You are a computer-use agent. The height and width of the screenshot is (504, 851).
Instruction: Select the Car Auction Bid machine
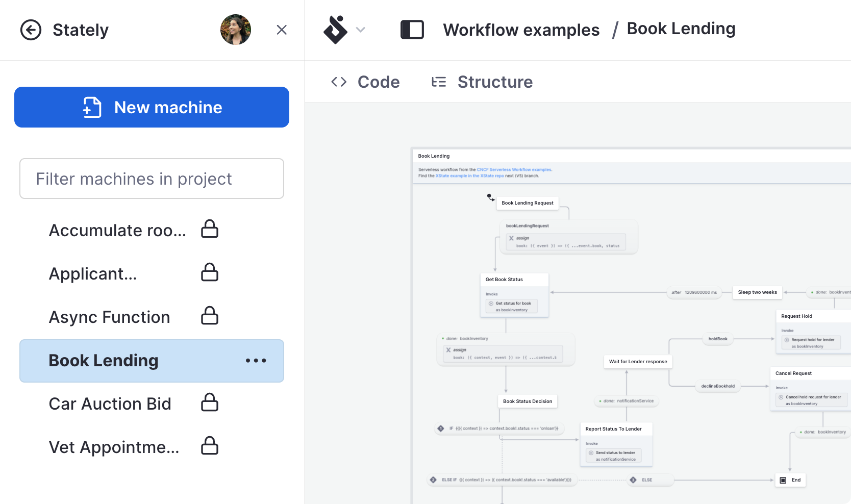[x=110, y=404]
